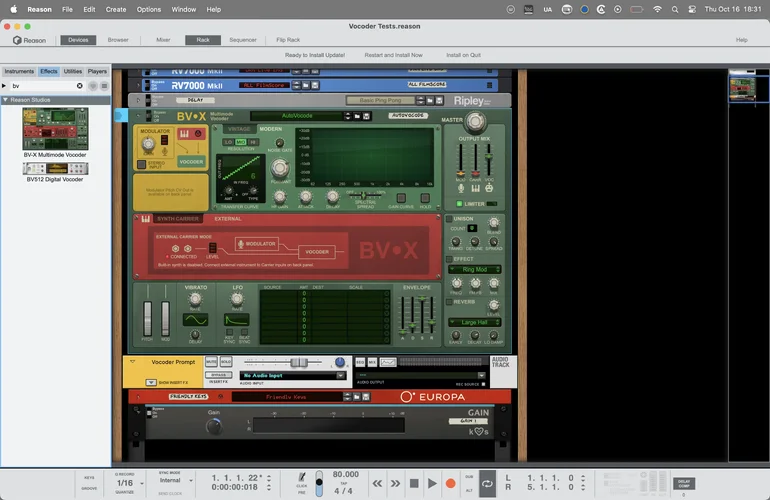Switch to the Sequencer tab
The width and height of the screenshot is (770, 500).
pos(242,40)
